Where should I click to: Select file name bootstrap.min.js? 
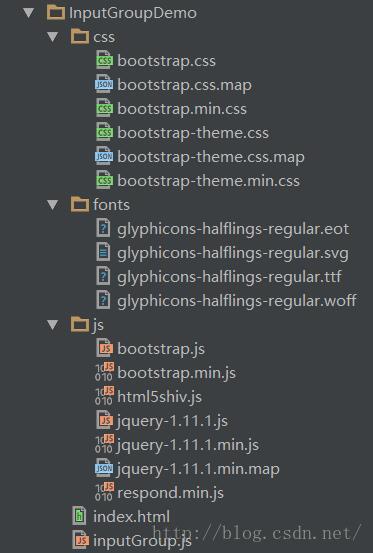[177, 373]
